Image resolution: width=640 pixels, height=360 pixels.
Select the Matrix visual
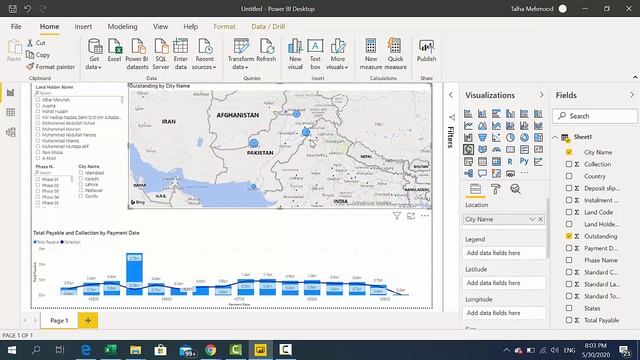[x=496, y=162]
